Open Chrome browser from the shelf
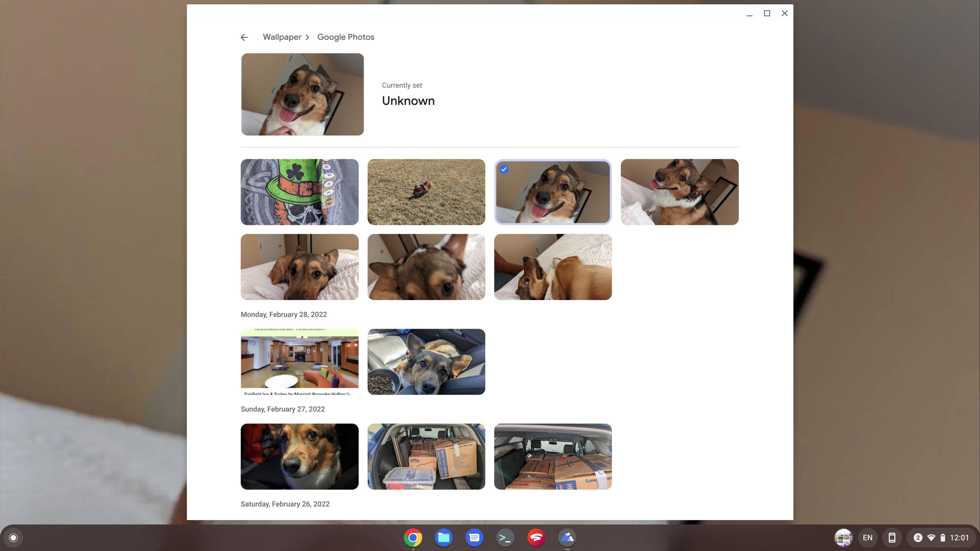The height and width of the screenshot is (551, 980). click(x=413, y=537)
